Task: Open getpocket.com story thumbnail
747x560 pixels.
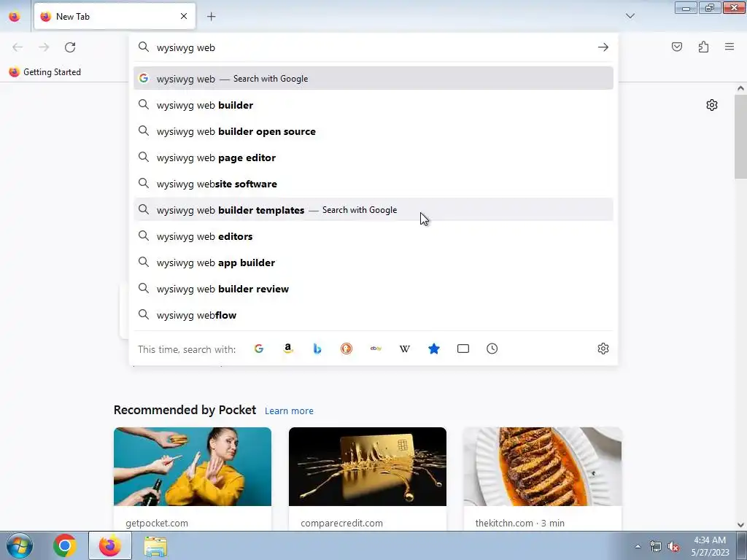Action: [193, 467]
